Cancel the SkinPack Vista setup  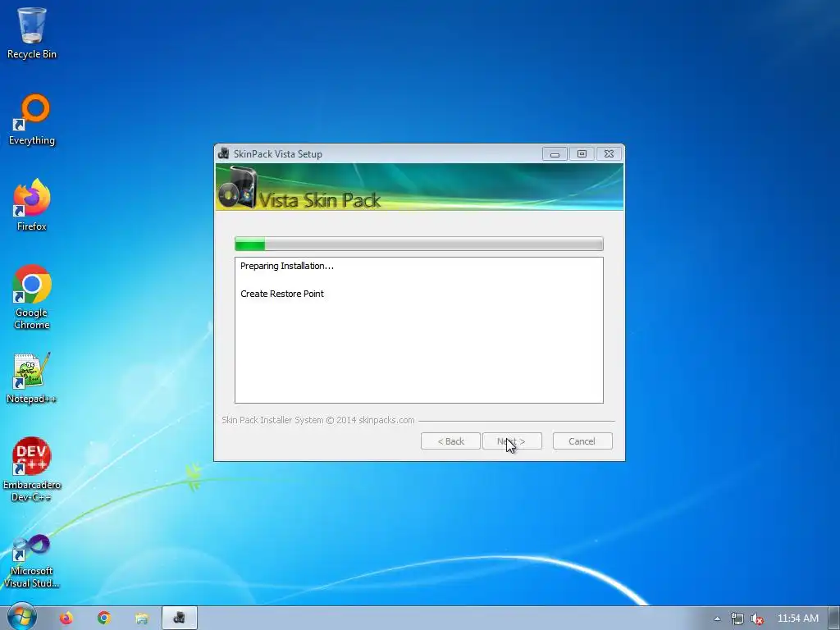[582, 441]
